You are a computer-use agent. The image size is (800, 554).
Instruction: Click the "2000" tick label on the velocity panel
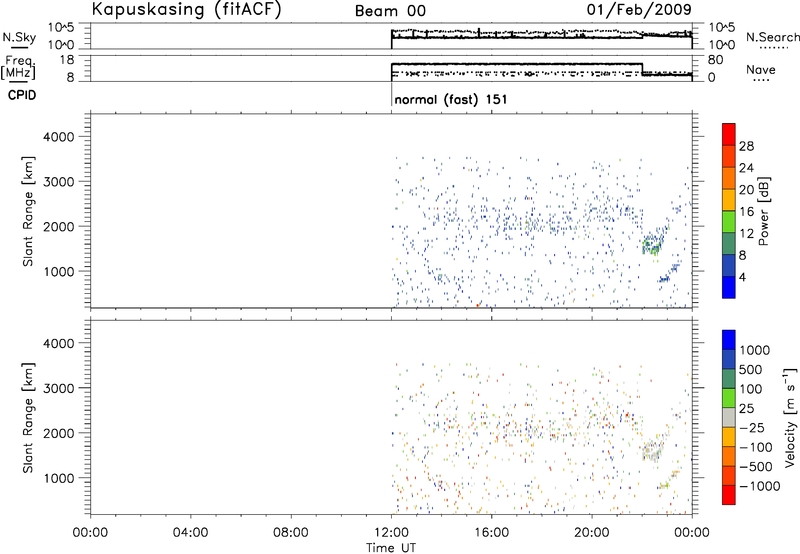[59, 433]
